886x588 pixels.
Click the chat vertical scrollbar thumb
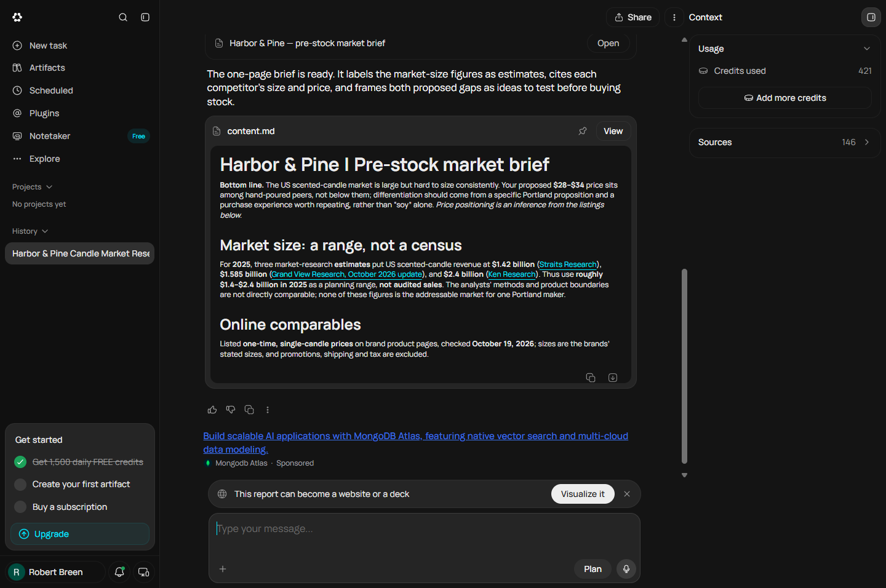[684, 366]
